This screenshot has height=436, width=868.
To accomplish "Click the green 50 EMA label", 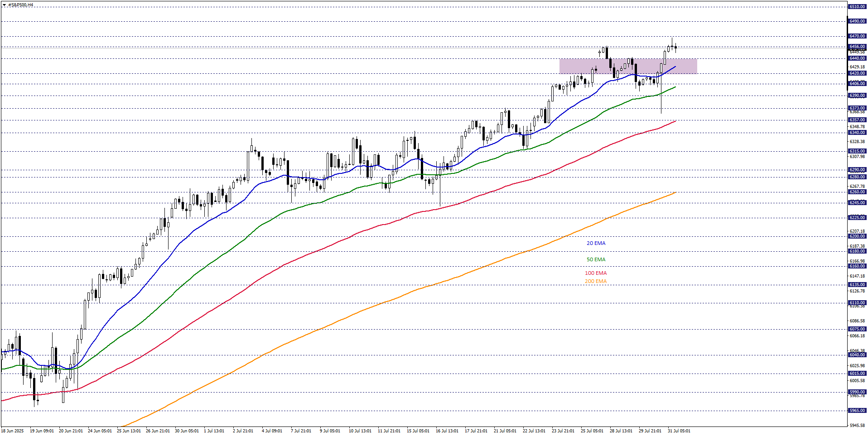I will [596, 259].
